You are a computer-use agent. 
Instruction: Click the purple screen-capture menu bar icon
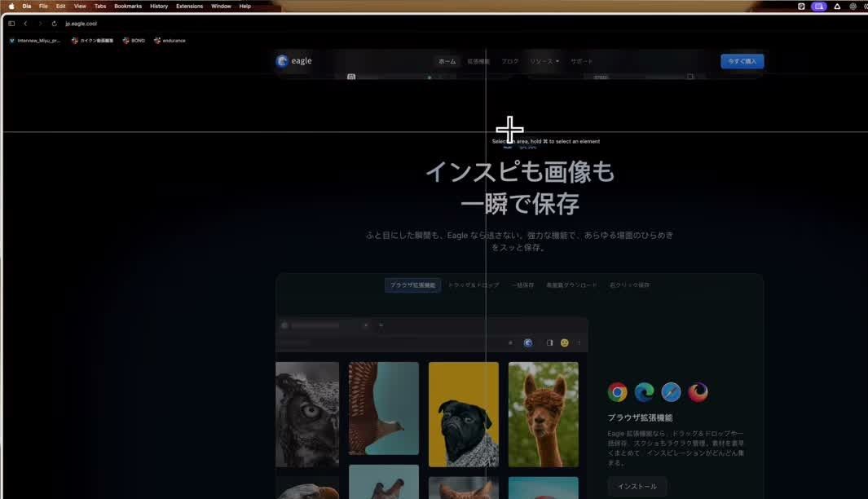(x=819, y=6)
